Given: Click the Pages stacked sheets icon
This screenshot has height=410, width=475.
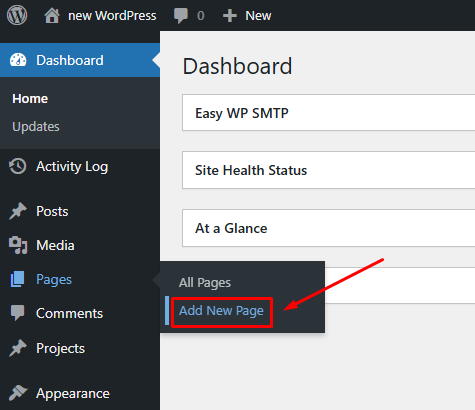Looking at the screenshot, I should (17, 279).
